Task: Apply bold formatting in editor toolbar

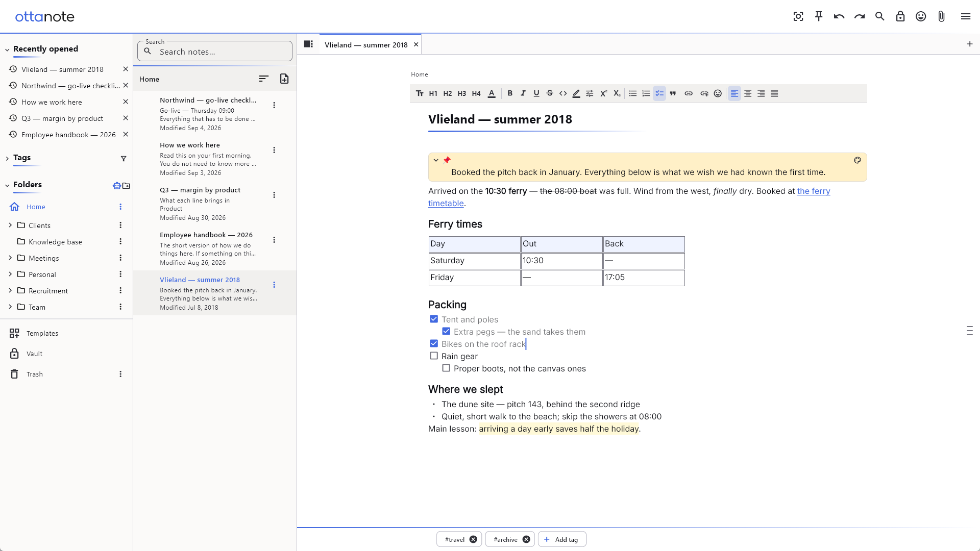Action: pos(510,93)
